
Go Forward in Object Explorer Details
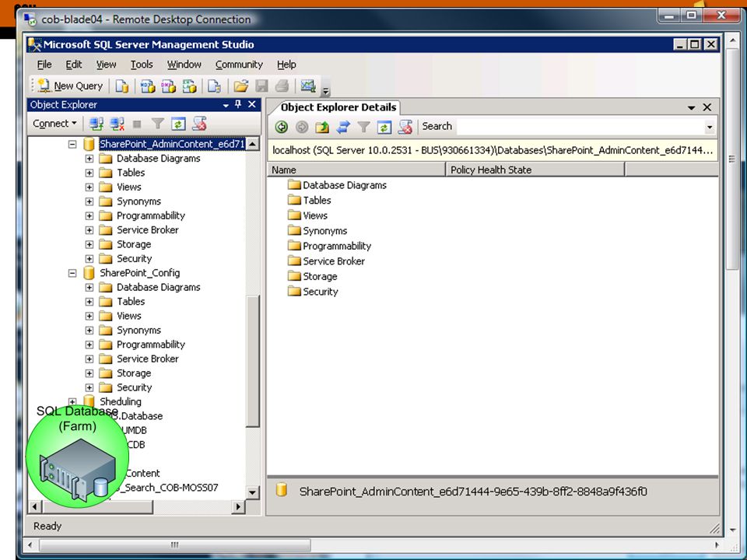coord(302,127)
